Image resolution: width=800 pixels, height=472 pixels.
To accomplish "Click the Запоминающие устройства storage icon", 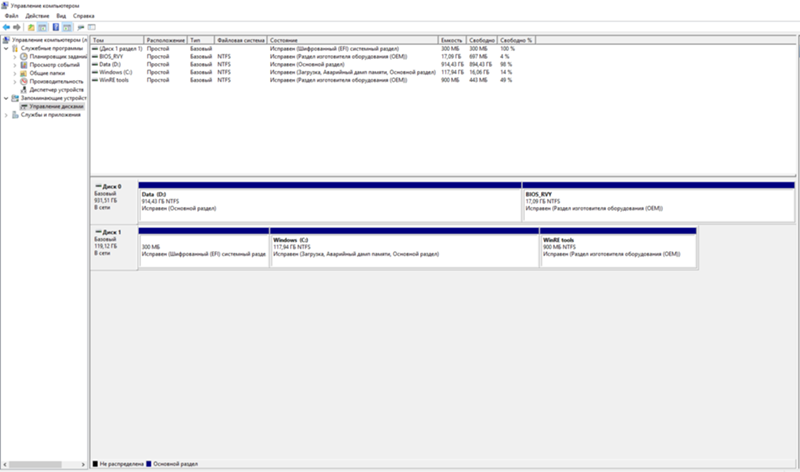I will (15, 98).
